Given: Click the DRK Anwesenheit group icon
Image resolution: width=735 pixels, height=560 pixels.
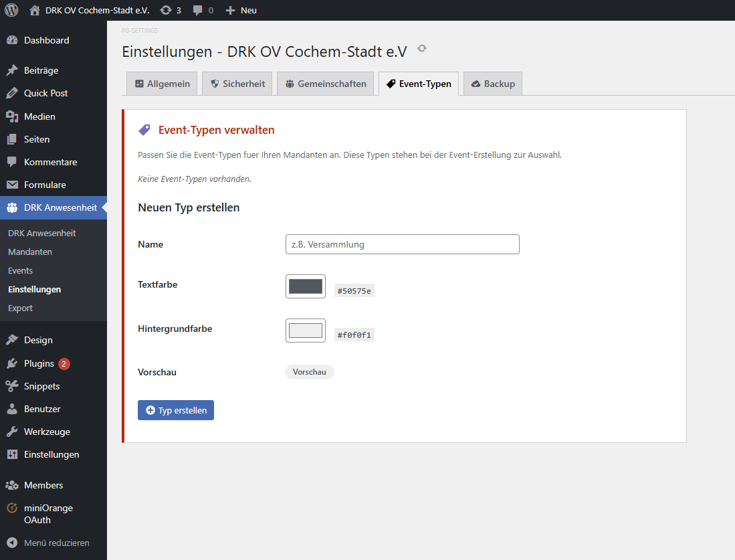Looking at the screenshot, I should pos(12,208).
